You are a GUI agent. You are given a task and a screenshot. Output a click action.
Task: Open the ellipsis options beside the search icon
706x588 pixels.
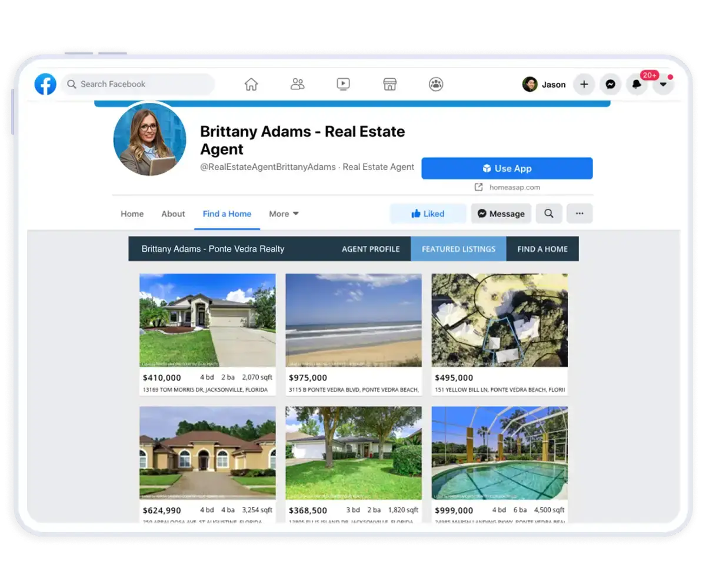(580, 213)
